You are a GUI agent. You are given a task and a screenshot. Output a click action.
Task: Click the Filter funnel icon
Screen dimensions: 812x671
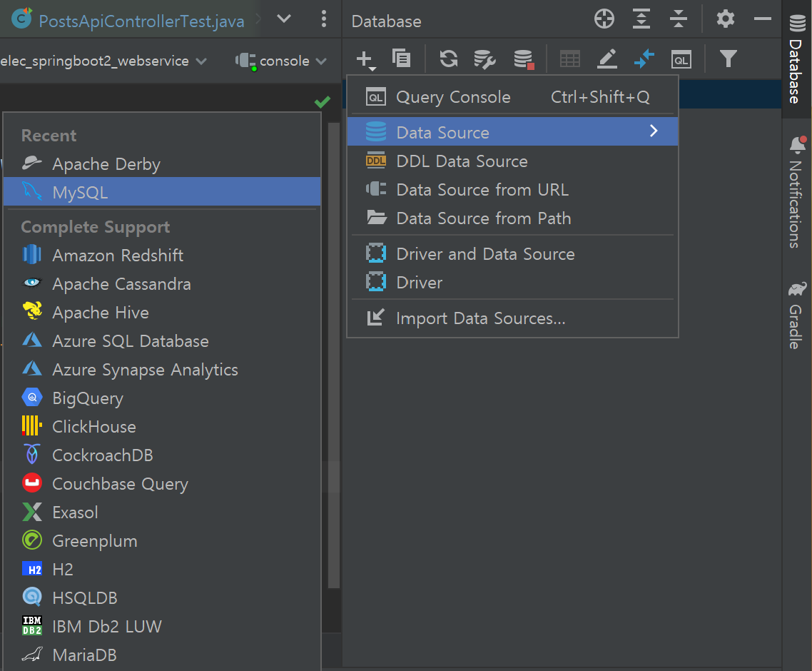point(728,59)
